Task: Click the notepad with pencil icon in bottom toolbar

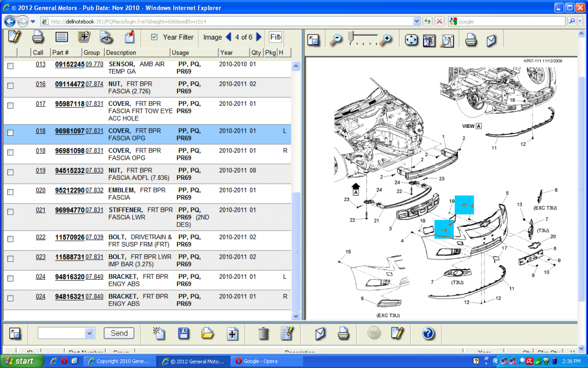Action: tap(397, 334)
